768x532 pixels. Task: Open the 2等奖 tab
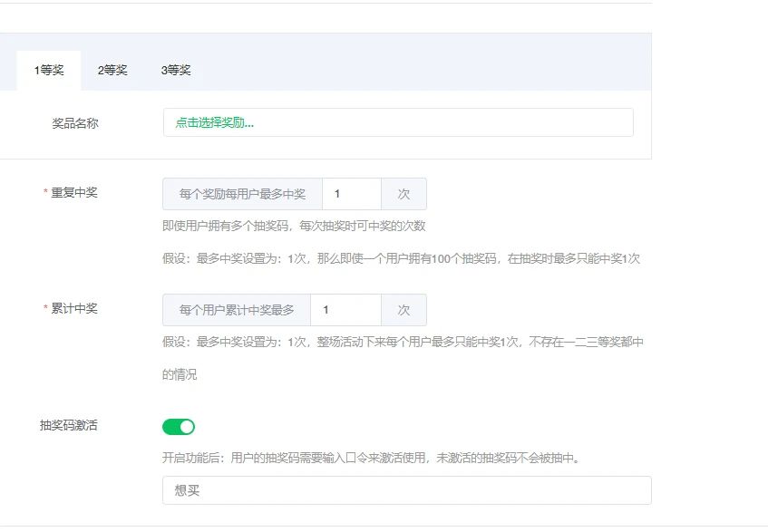[x=112, y=71]
